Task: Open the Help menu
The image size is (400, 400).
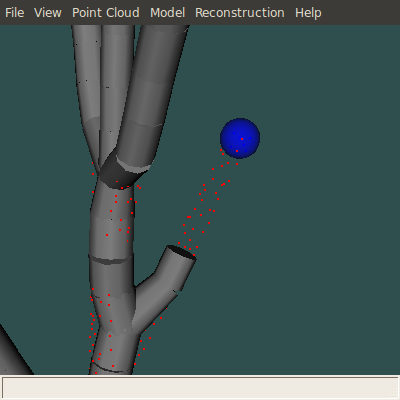Action: (308, 13)
